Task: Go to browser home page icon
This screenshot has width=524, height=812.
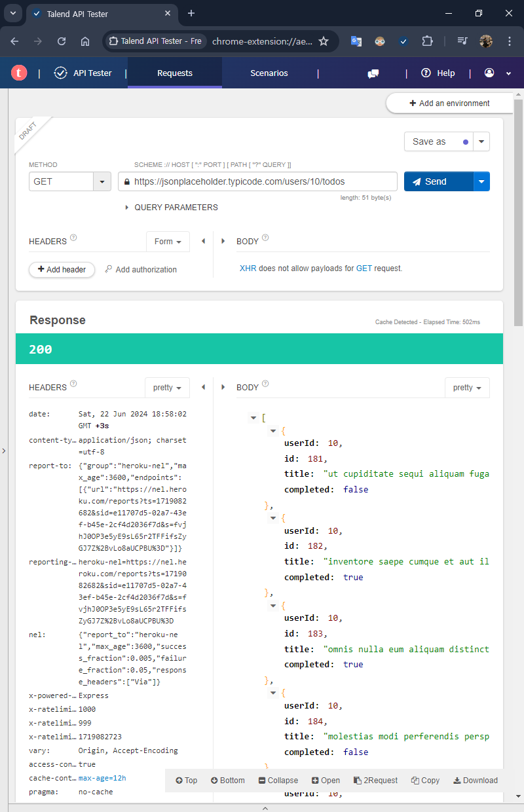Action: 85,41
